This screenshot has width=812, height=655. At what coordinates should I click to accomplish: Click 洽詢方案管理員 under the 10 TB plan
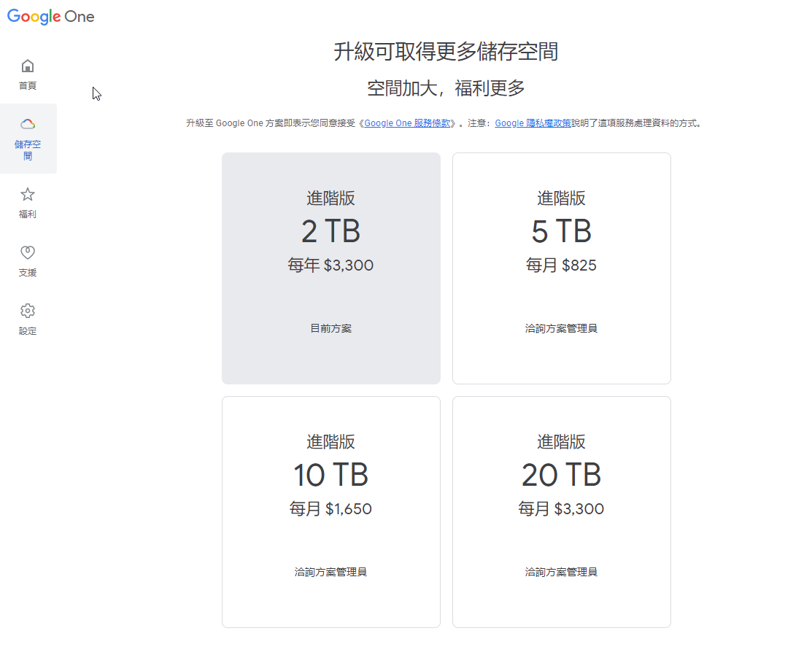click(x=330, y=573)
